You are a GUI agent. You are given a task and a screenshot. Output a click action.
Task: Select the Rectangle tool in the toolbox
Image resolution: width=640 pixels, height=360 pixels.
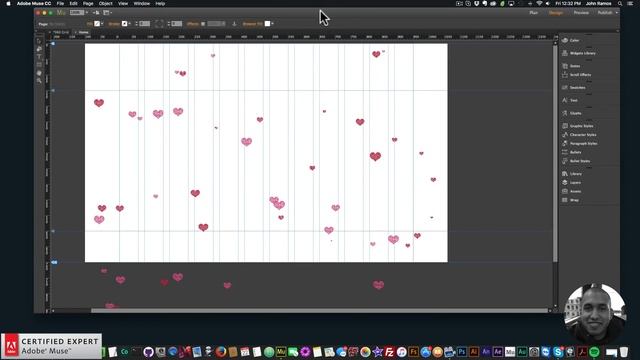(x=39, y=64)
